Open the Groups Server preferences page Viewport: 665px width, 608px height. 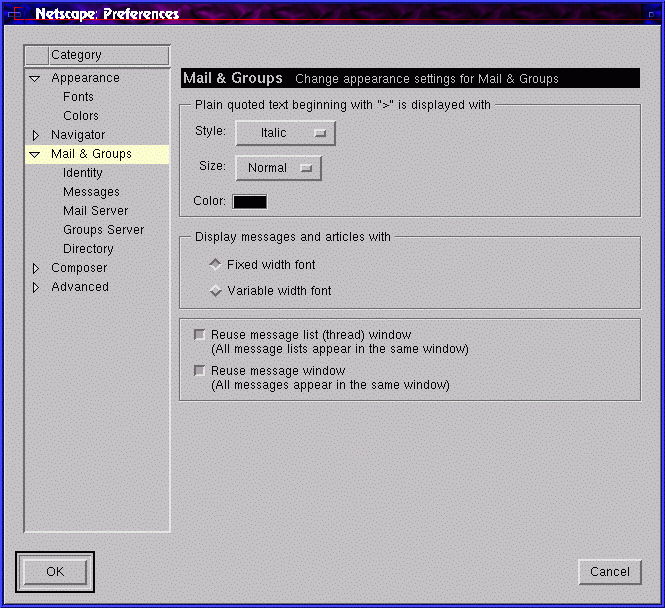click(x=103, y=230)
